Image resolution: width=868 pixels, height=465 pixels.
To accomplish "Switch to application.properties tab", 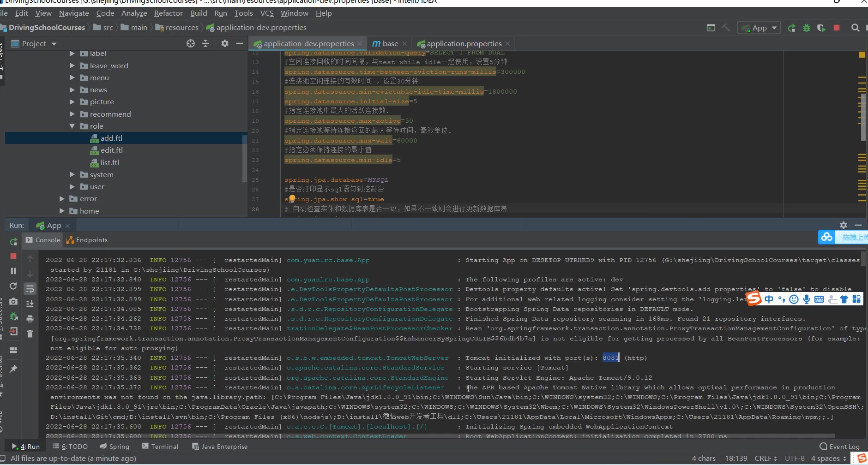I will click(464, 44).
